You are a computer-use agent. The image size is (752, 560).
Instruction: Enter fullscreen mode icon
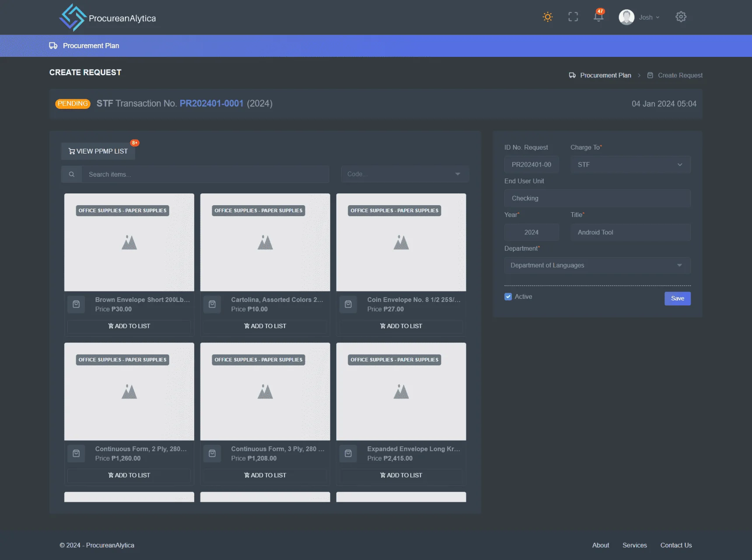[x=573, y=17]
